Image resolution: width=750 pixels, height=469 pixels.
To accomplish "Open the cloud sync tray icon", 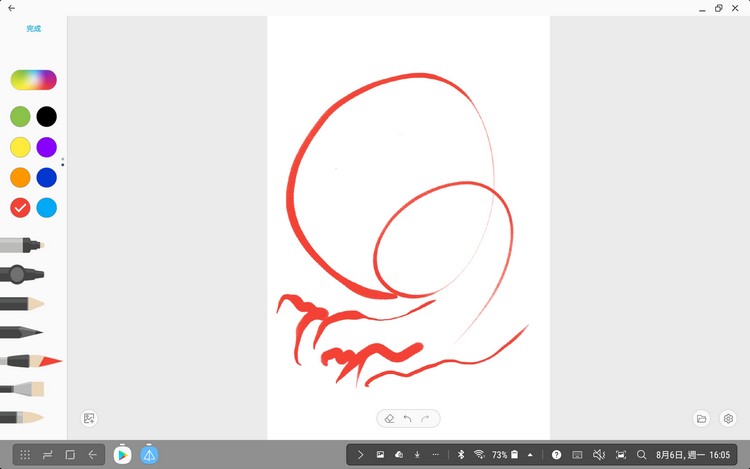I will 399,455.
